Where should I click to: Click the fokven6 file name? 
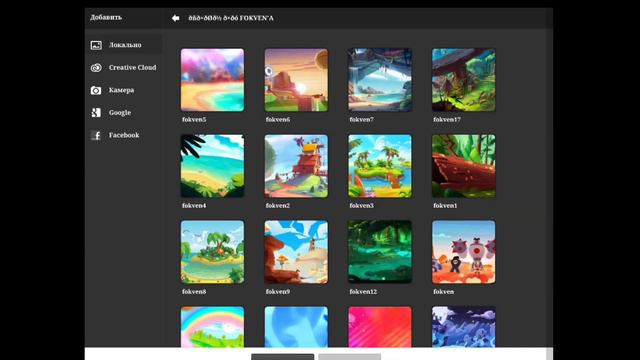(278, 120)
